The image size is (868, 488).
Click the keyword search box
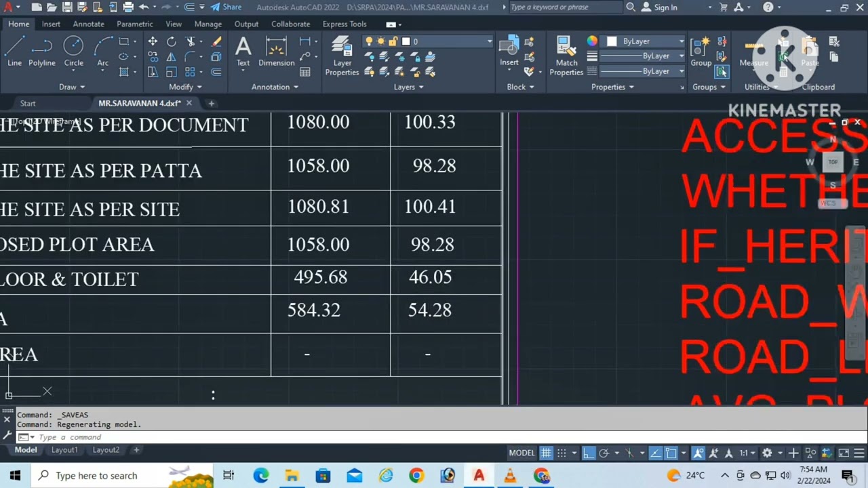click(x=565, y=7)
